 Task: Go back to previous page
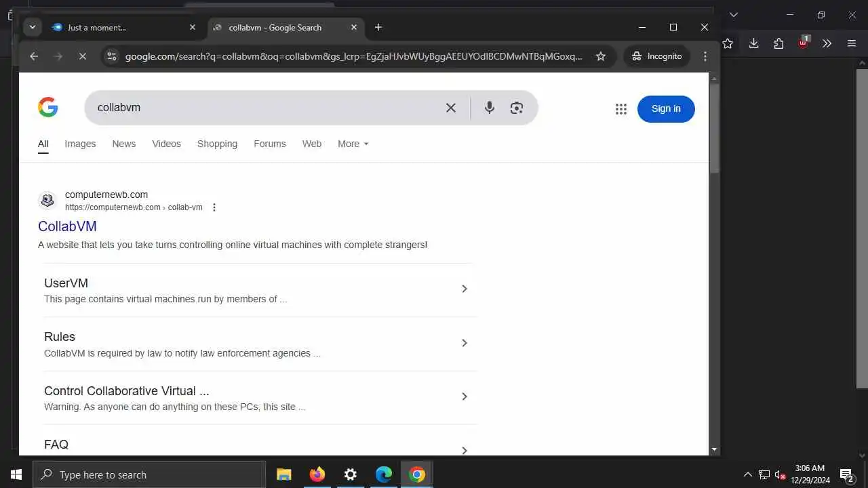coord(34,56)
